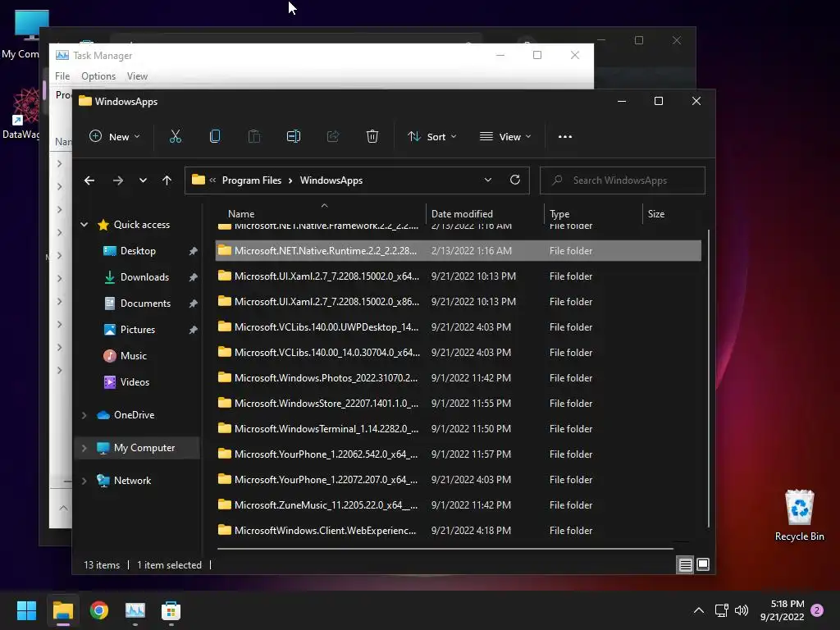
Task: Click the Rename icon in toolbar
Action: 294,137
